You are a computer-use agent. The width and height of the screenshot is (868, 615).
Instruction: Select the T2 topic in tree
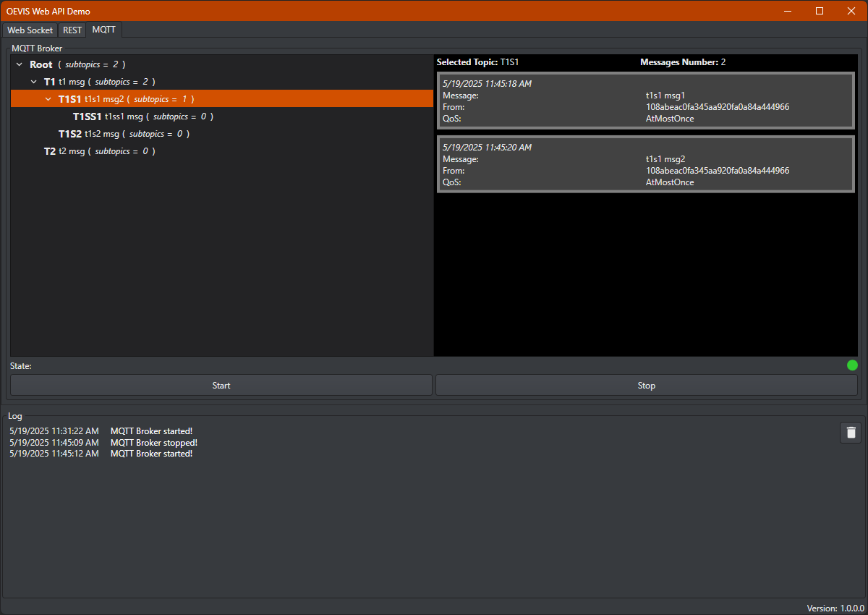(x=50, y=151)
